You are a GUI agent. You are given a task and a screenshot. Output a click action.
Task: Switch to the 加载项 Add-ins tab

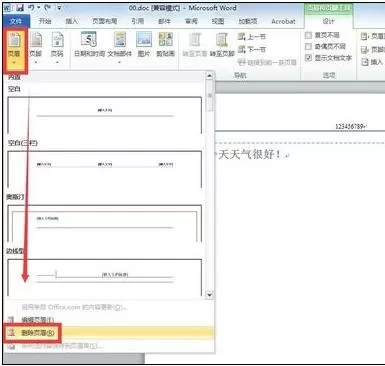(x=248, y=21)
